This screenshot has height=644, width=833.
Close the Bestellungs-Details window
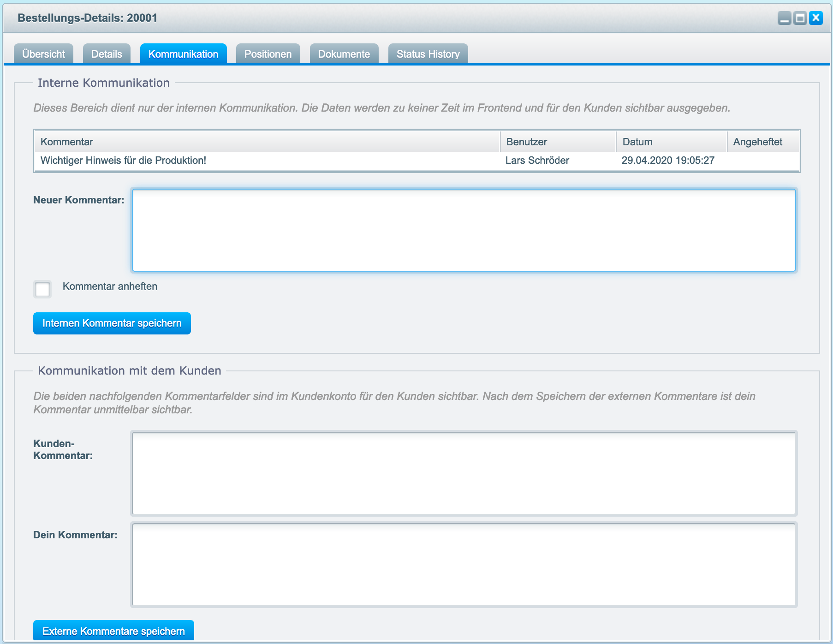(x=816, y=18)
